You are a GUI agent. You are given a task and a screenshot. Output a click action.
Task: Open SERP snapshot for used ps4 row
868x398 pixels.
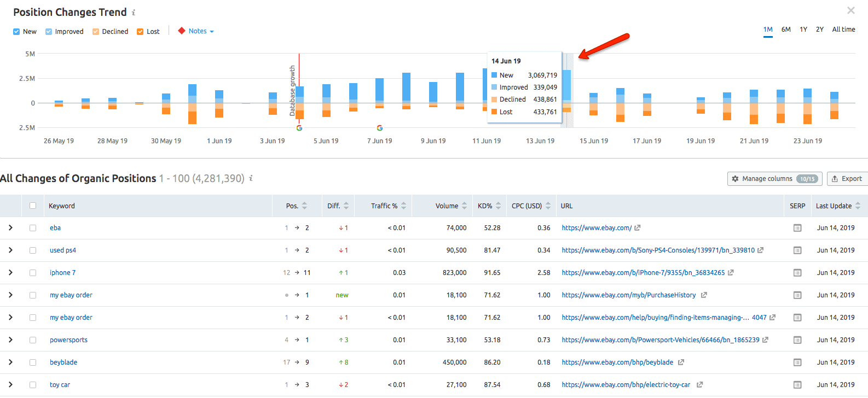797,250
